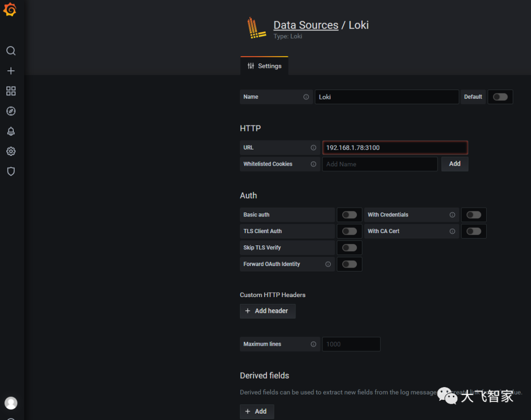Open the Explore compass icon

click(x=11, y=111)
